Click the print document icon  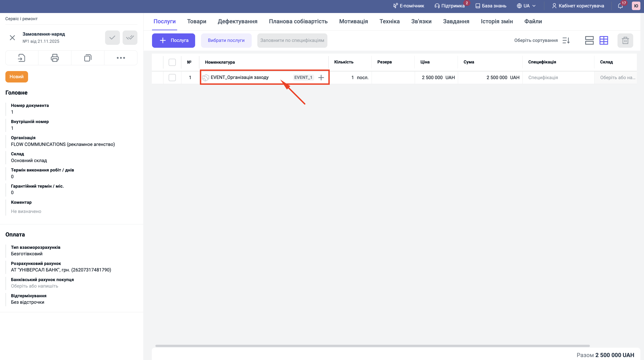coord(55,58)
